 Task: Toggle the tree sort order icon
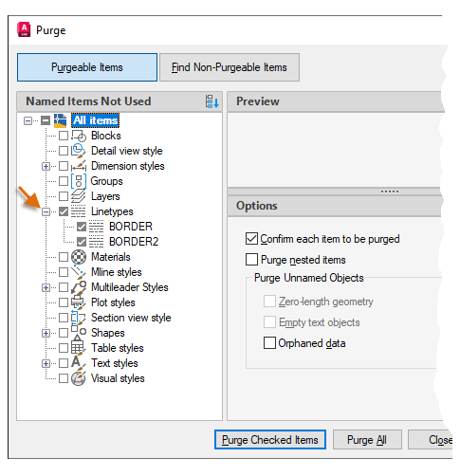tap(212, 101)
